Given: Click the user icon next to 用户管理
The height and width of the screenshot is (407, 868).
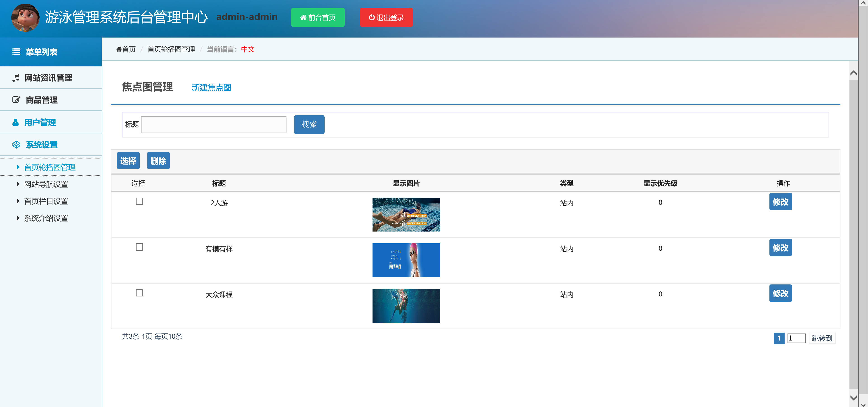Looking at the screenshot, I should click(16, 122).
